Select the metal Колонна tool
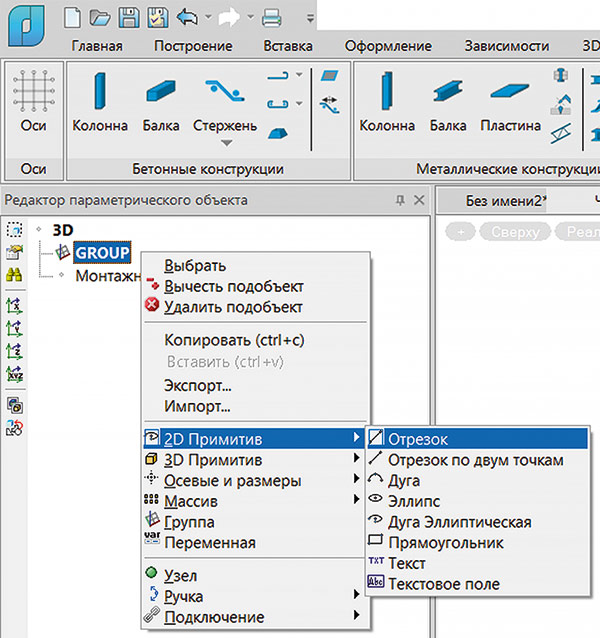 tap(387, 102)
